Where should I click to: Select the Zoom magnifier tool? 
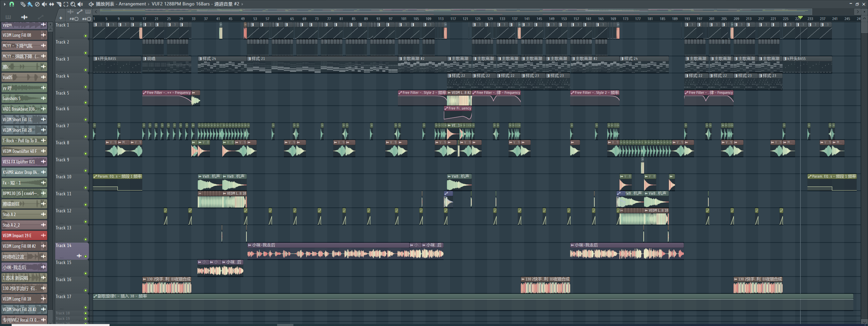[x=73, y=4]
